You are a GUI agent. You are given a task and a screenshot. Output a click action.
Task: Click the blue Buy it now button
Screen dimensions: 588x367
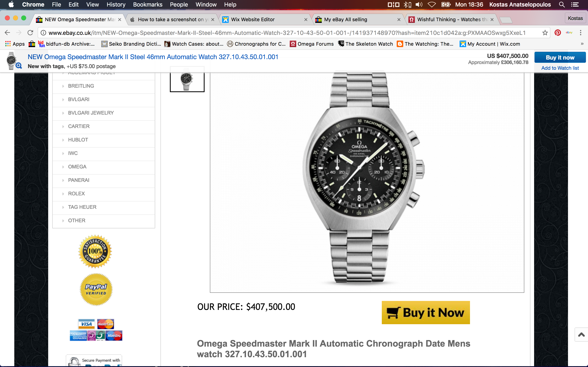point(560,57)
